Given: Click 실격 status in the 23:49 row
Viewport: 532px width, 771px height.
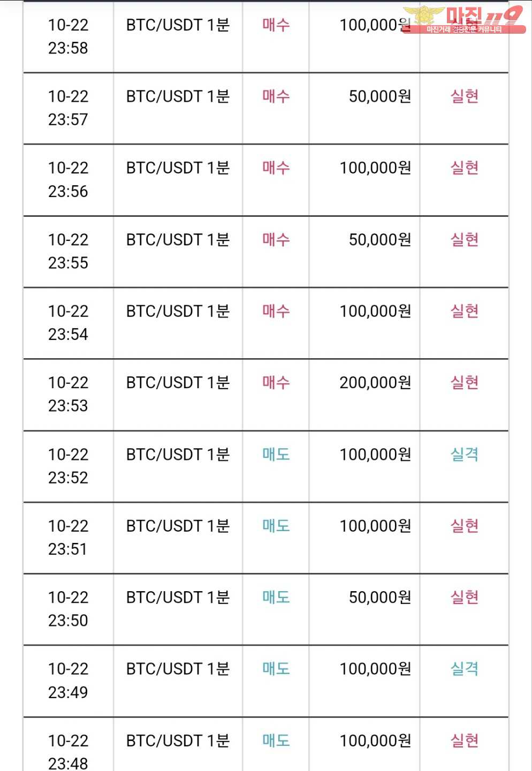Looking at the screenshot, I should (465, 669).
